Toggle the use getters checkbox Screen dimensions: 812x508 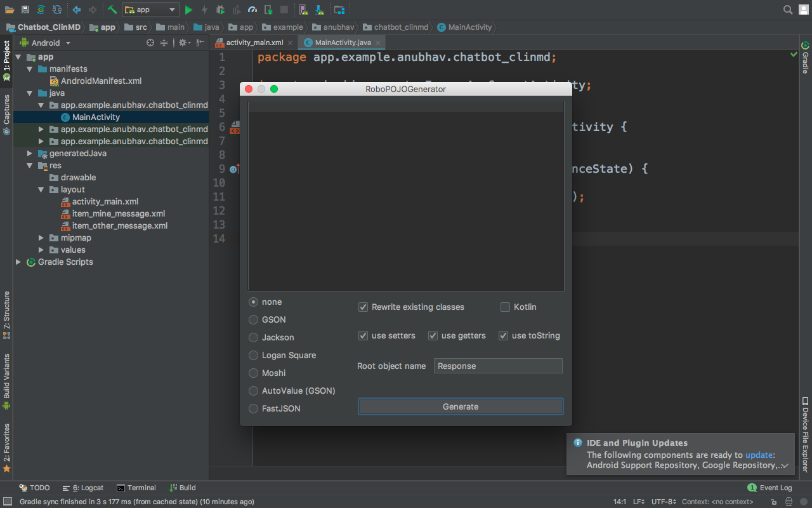[433, 335]
